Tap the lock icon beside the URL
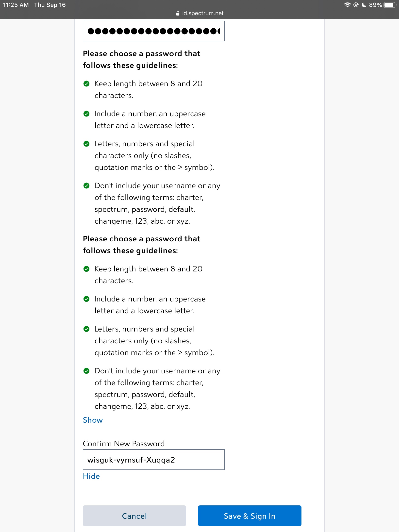 click(178, 14)
